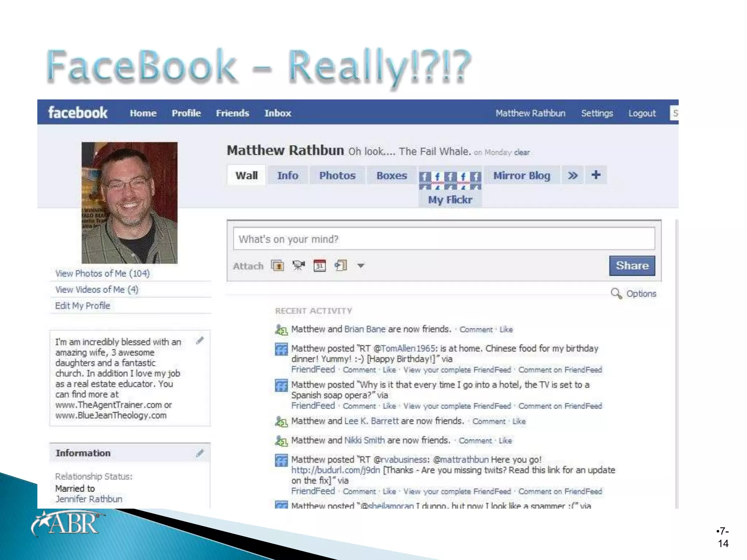Switch to the Photos tab

click(337, 175)
